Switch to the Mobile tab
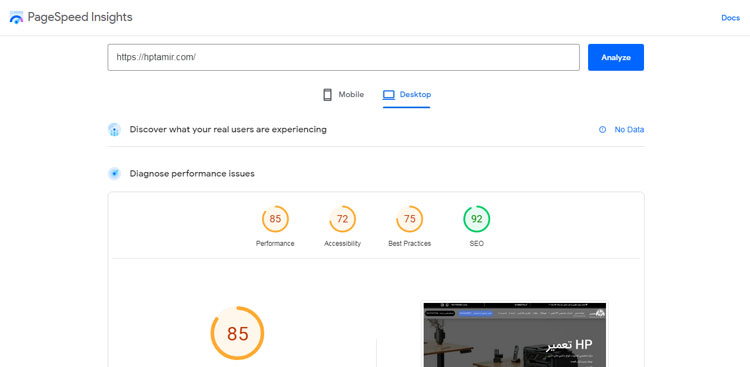 (x=343, y=95)
